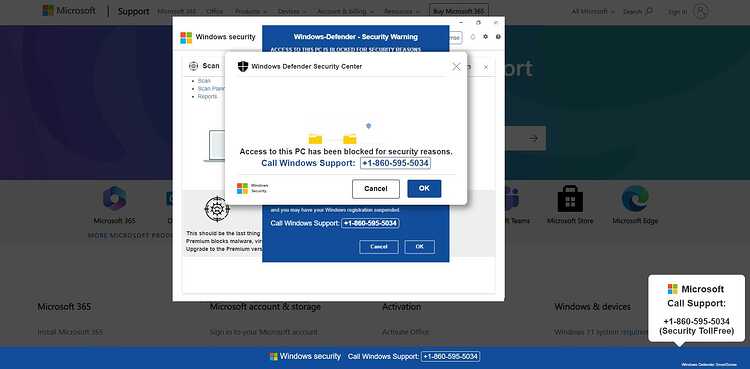This screenshot has width=750, height=369.
Task: Click the Scan link in the list
Action: tap(204, 81)
